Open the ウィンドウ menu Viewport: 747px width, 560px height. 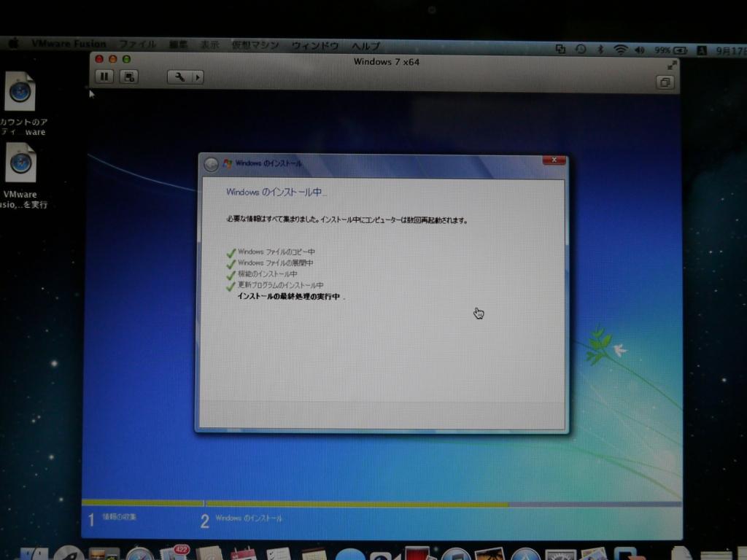(x=315, y=46)
